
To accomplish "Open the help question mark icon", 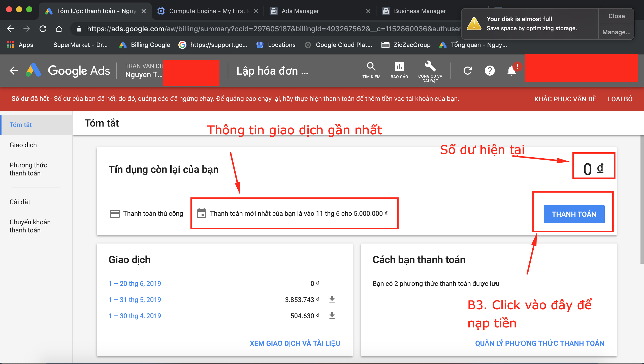I will 490,71.
